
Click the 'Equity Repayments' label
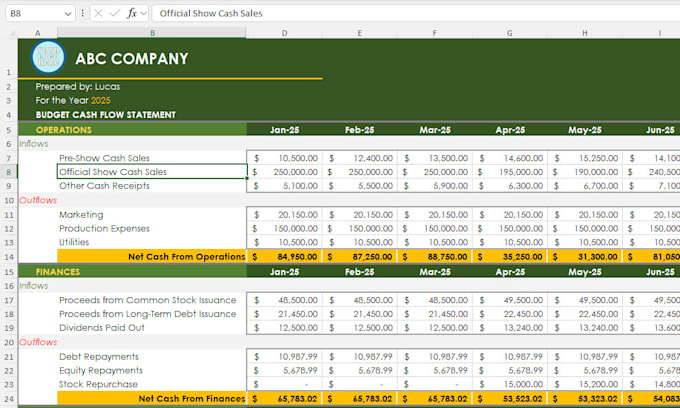point(101,371)
